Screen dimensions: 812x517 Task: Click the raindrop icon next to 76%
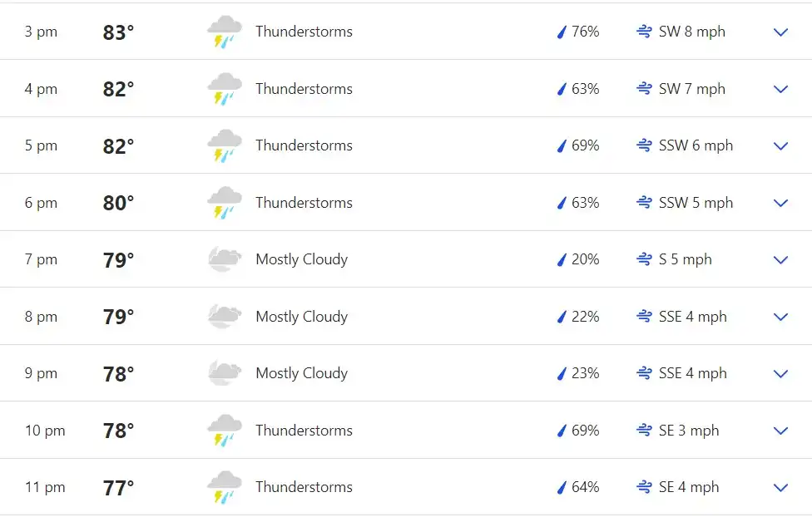point(562,32)
